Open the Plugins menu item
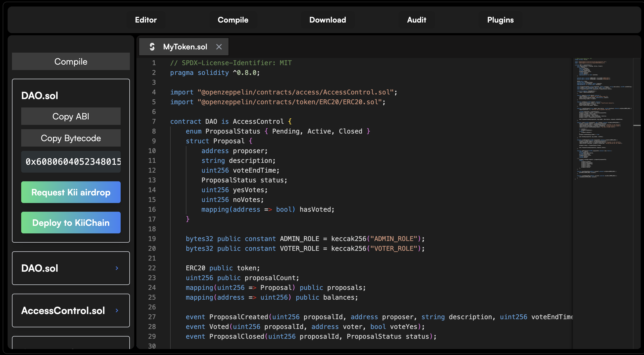 (x=500, y=20)
